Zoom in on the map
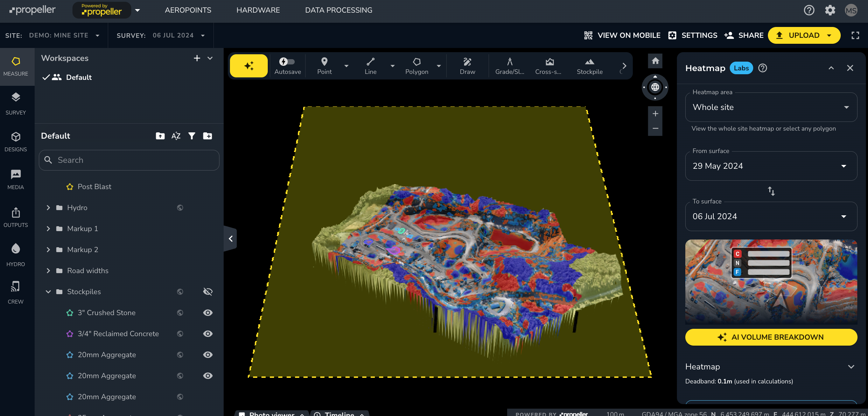 tap(655, 113)
